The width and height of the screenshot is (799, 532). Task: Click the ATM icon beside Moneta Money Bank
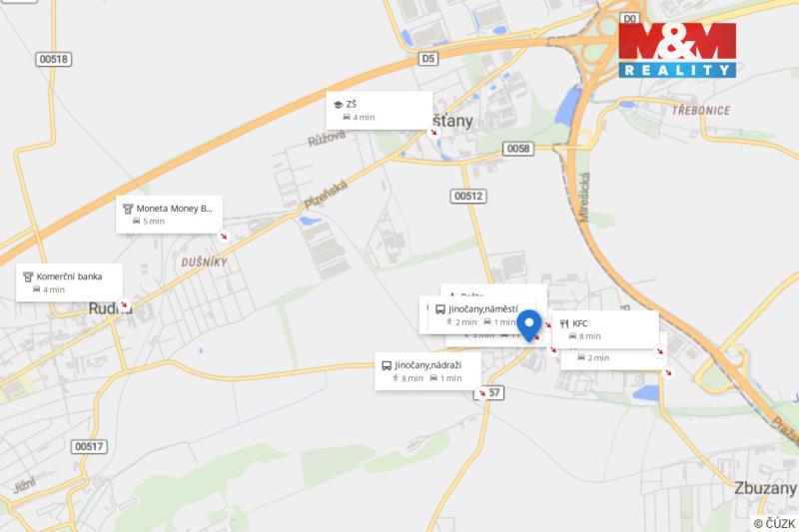pyautogui.click(x=128, y=209)
